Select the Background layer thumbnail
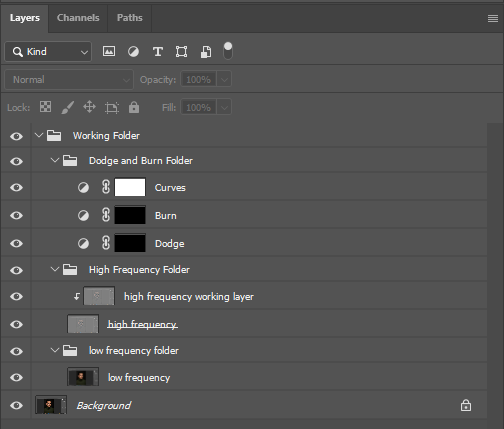Viewport: 504px width, 429px height. (x=51, y=405)
